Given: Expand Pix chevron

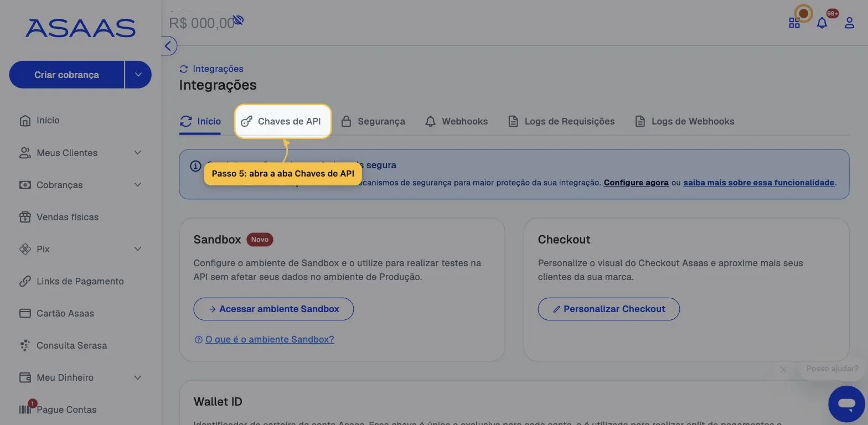Looking at the screenshot, I should click(138, 249).
